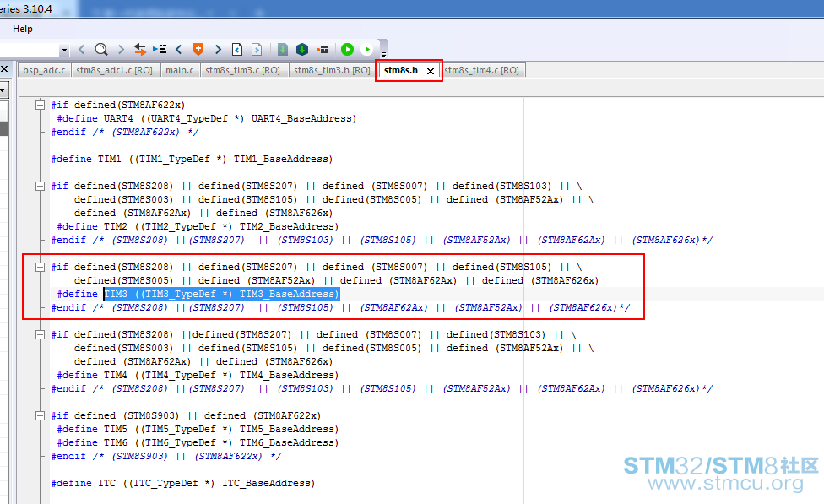Click the '#define TIM6' line

pyautogui.click(x=198, y=443)
